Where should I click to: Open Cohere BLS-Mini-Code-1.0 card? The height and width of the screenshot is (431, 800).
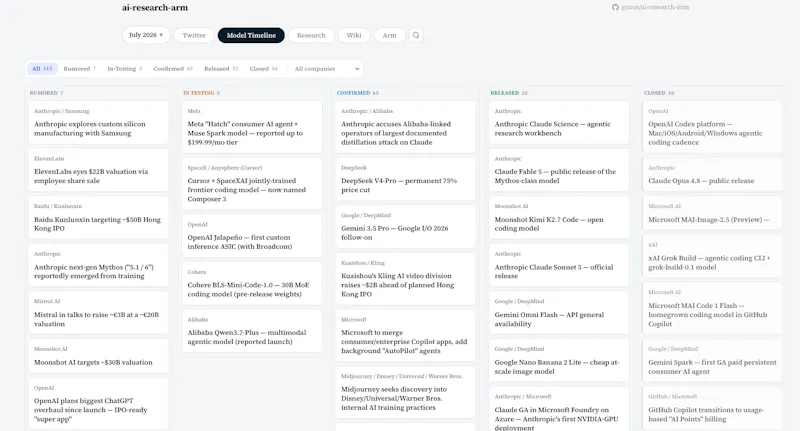pyautogui.click(x=252, y=284)
